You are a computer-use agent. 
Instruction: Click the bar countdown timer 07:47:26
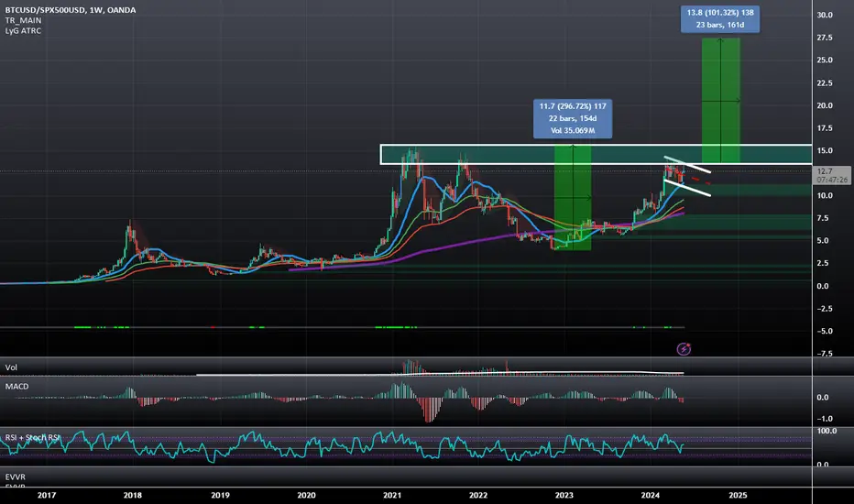tap(832, 180)
